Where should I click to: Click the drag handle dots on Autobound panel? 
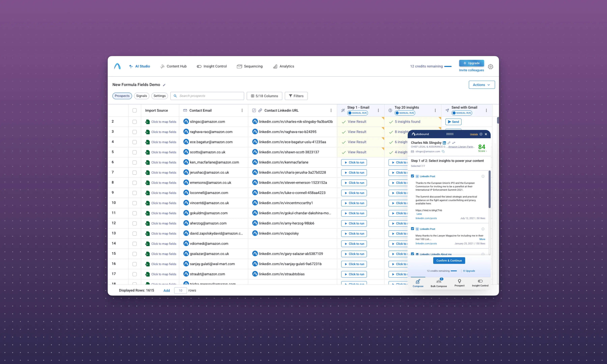coord(450,134)
